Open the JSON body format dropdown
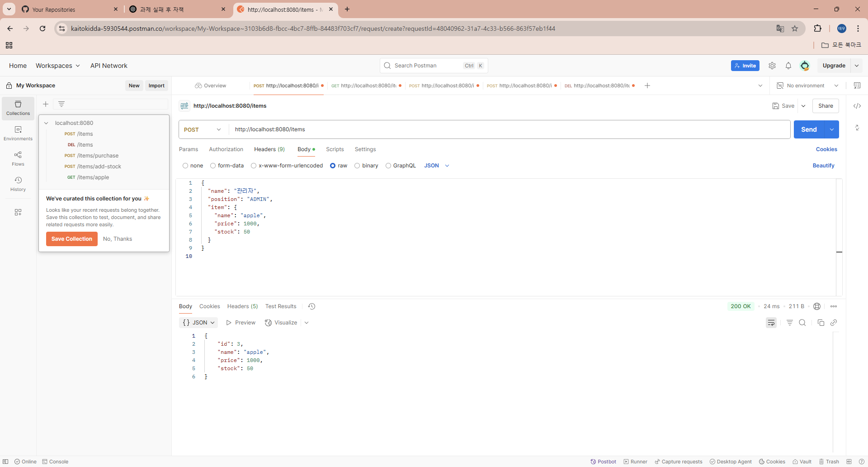 click(437, 166)
